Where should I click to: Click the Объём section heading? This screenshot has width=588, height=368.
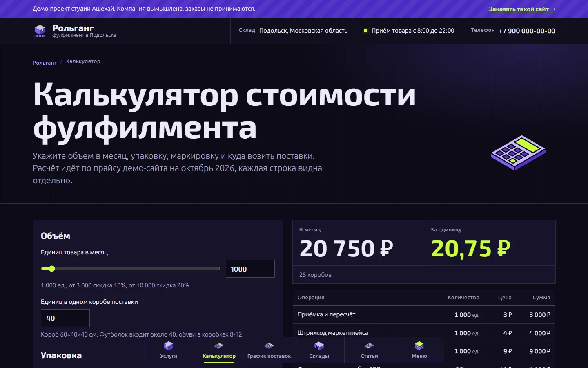pyautogui.click(x=56, y=236)
